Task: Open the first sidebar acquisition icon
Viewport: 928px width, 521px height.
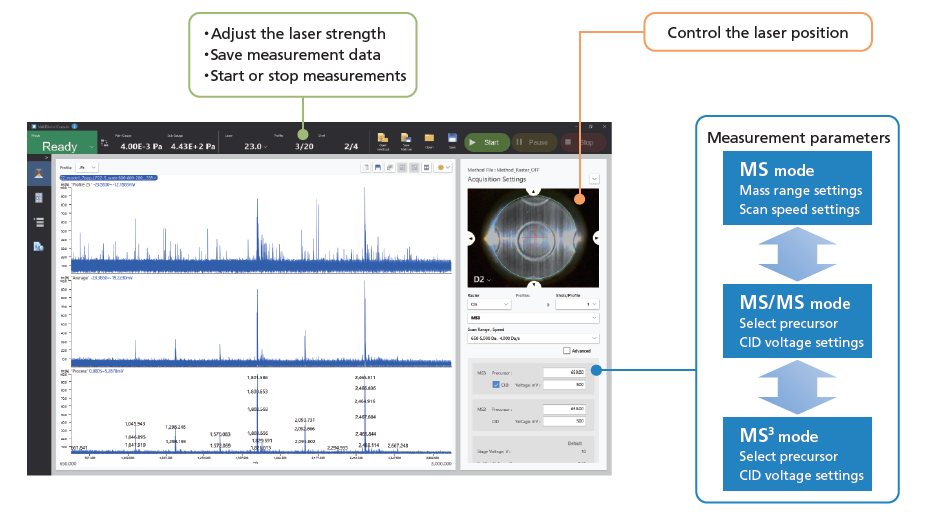Action: (39, 173)
